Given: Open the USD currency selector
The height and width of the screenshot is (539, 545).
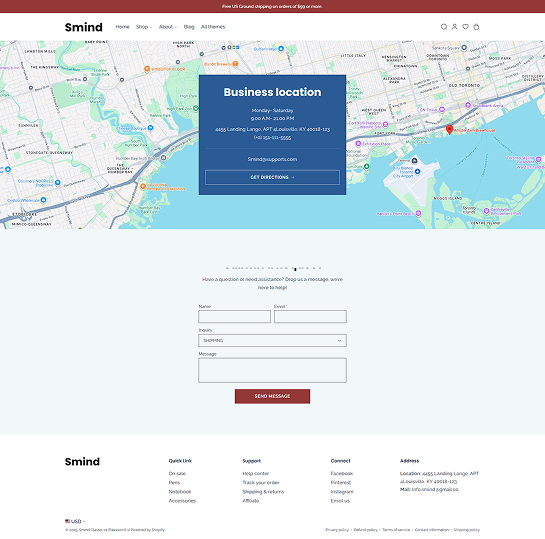Looking at the screenshot, I should tap(75, 521).
